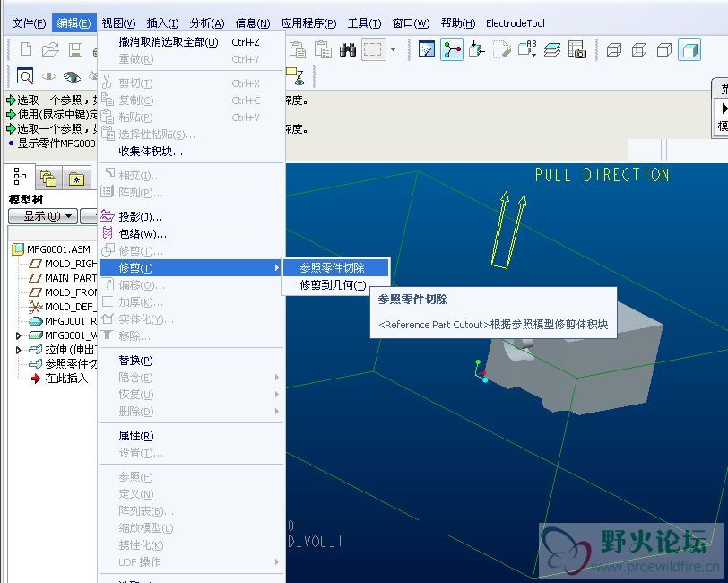Image resolution: width=728 pixels, height=583 pixels.
Task: Switch to wireframe display style
Action: (614, 49)
